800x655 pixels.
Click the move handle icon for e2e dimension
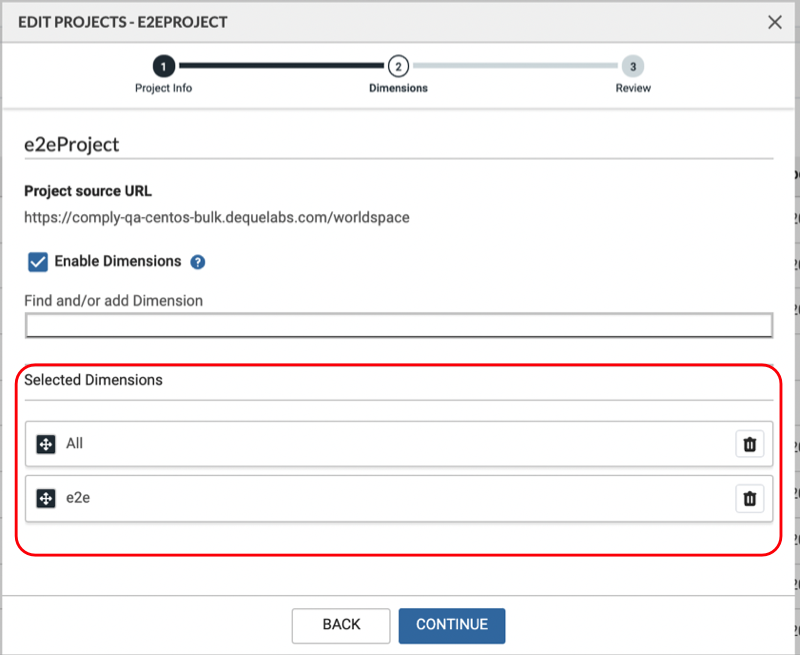tap(45, 498)
